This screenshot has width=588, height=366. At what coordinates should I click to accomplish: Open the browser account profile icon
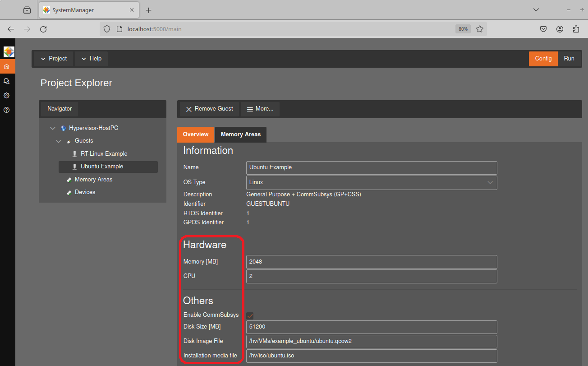(x=560, y=29)
